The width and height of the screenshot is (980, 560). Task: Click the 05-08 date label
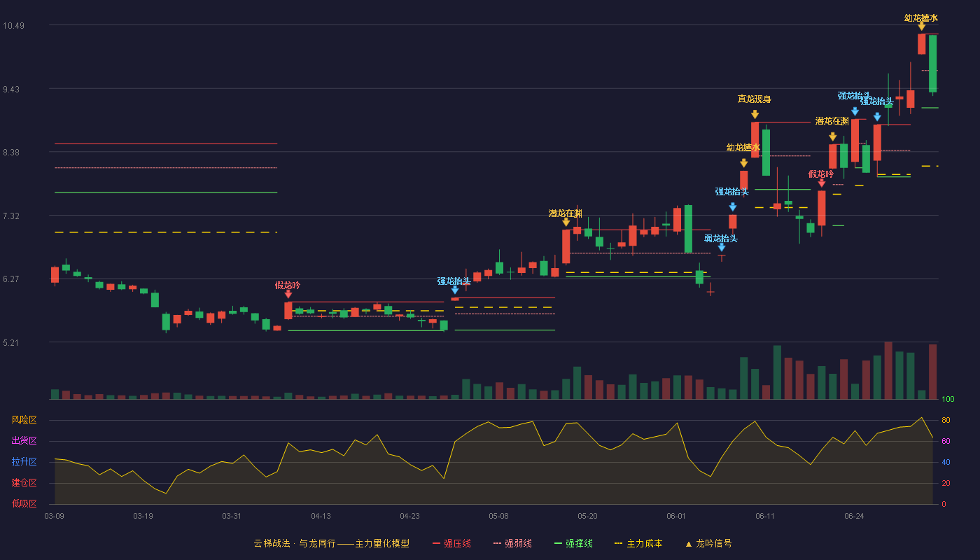(x=498, y=516)
